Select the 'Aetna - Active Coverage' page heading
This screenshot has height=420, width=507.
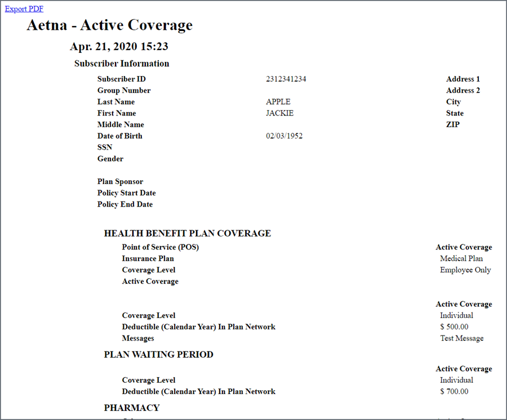pos(110,25)
